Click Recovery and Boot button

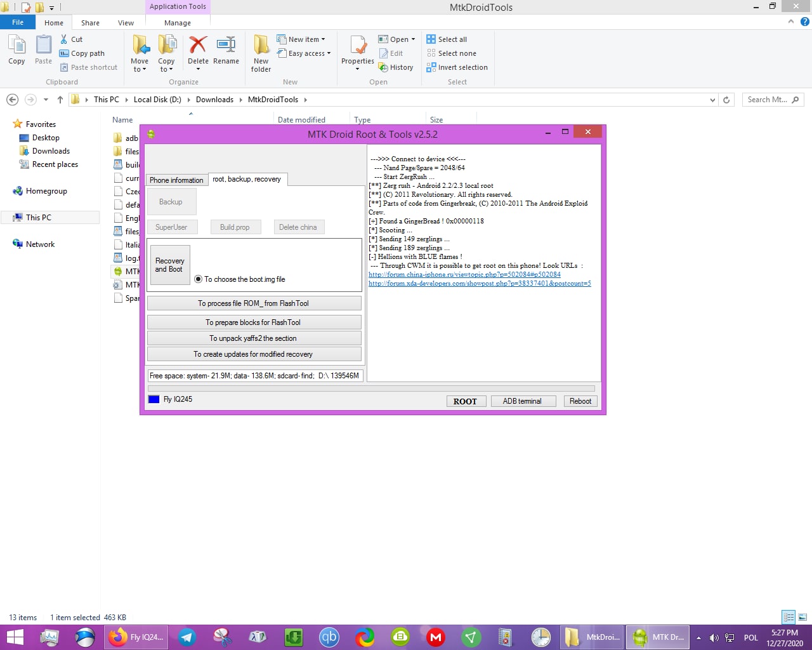(x=169, y=265)
